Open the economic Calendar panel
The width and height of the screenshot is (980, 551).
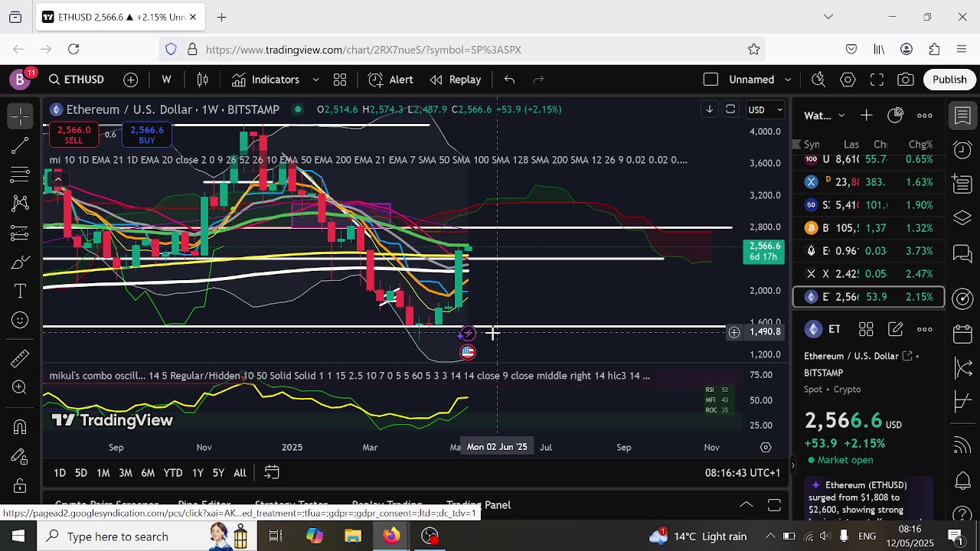(x=963, y=334)
